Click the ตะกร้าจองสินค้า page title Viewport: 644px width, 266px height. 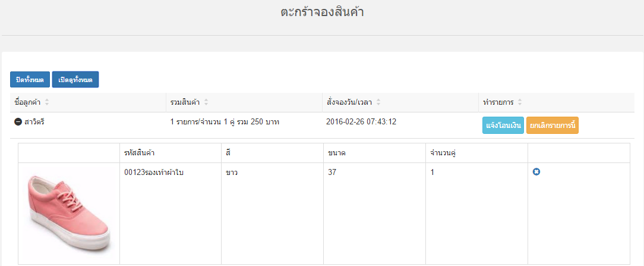(x=323, y=12)
